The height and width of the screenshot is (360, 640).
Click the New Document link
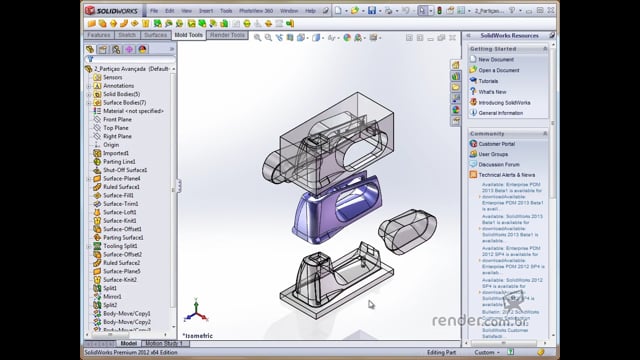click(496, 60)
